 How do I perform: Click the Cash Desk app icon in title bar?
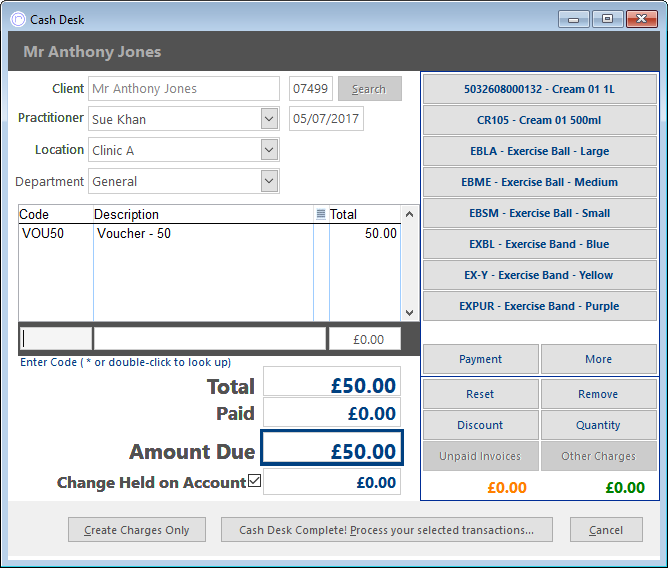click(18, 19)
